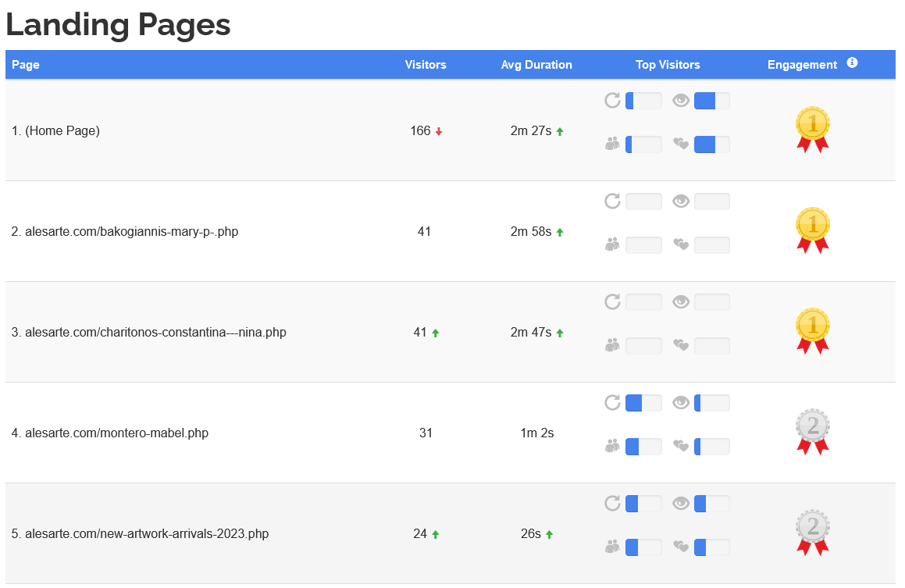Click the hearts icon in new-artwork-arrivals-2023 row
Viewport: 905px width, 588px height.
click(681, 547)
